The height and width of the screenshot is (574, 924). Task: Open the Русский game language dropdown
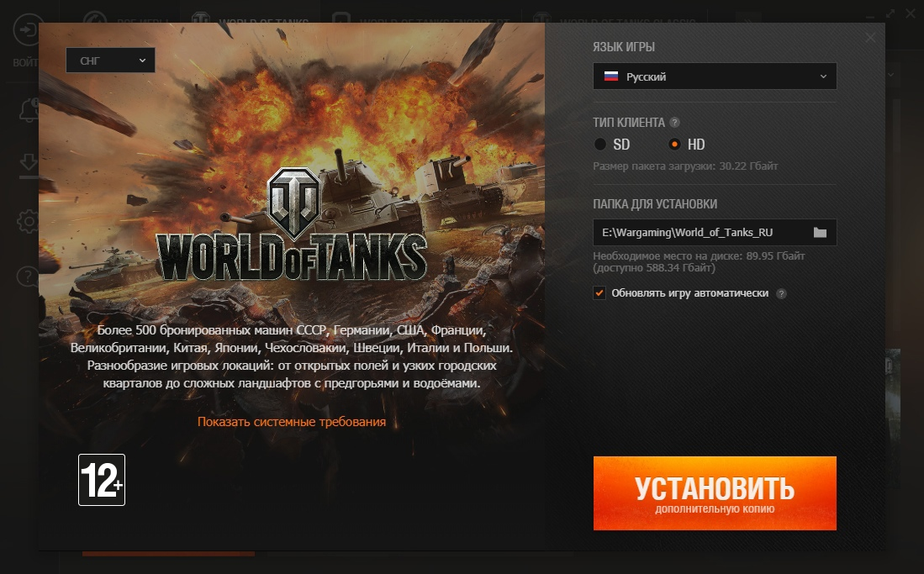(x=715, y=76)
